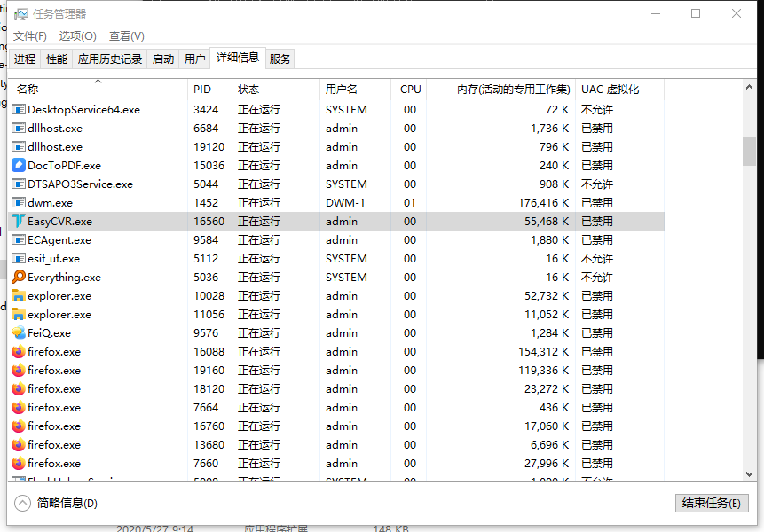Select PID 16560 of EasyCVR.exe
Viewport: 764px width, 532px height.
(x=209, y=221)
